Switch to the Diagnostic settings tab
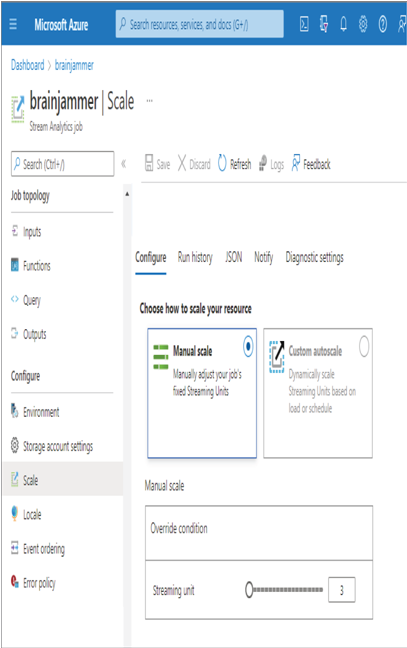407x648 pixels. [314, 257]
